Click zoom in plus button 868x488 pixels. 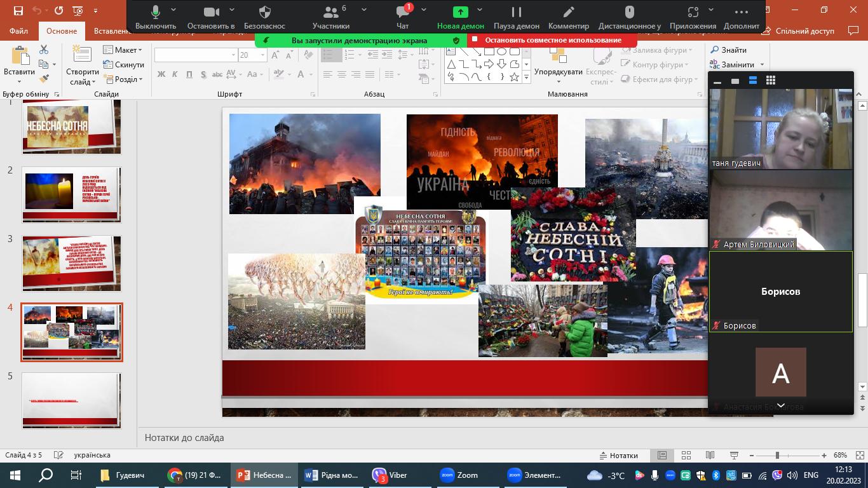click(824, 456)
